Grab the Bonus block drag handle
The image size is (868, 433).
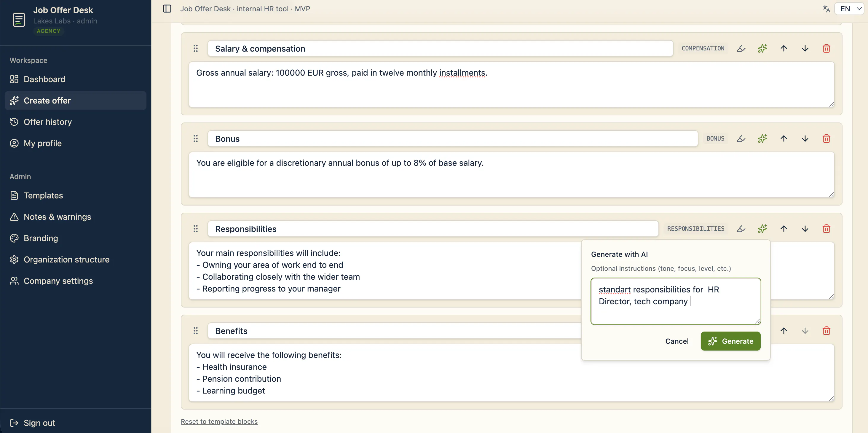click(195, 139)
